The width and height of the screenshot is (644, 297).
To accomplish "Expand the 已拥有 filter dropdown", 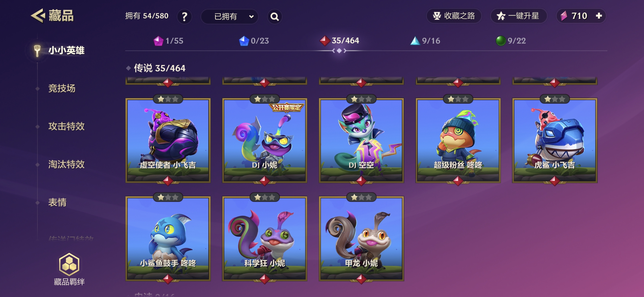I will [x=230, y=16].
